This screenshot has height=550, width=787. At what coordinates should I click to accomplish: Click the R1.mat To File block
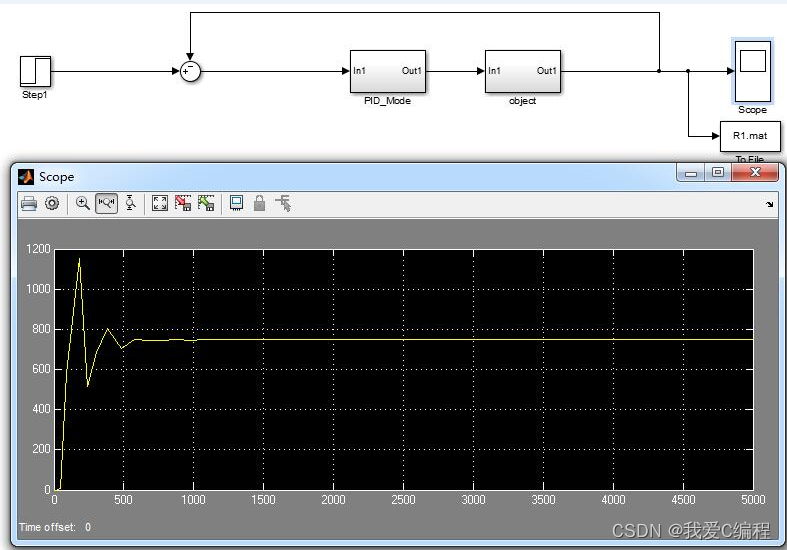[x=749, y=136]
